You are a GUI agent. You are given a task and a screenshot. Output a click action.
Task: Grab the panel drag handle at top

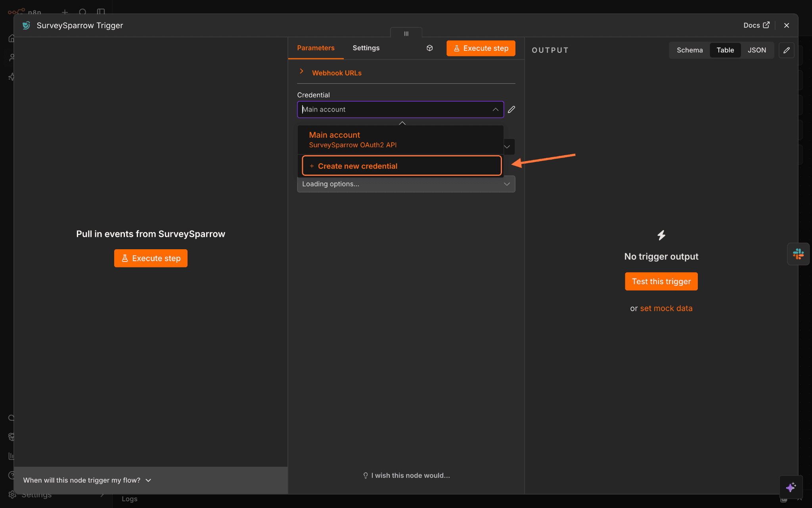[x=406, y=33]
